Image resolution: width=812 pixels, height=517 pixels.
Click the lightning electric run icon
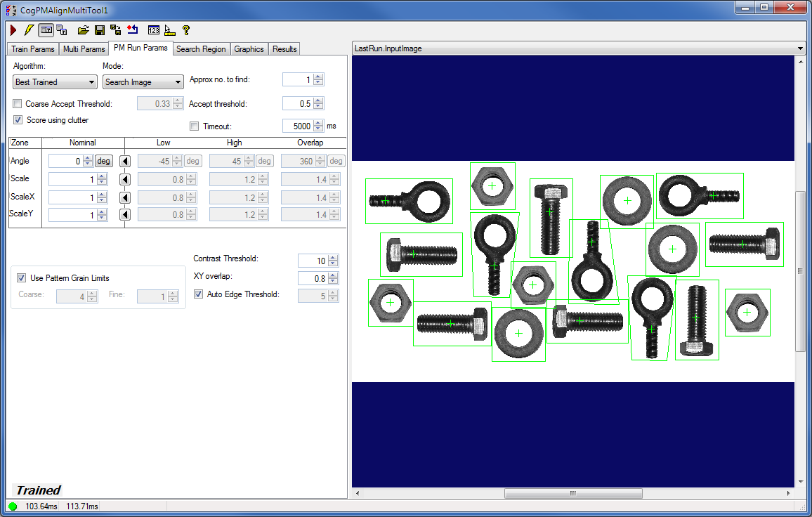pos(29,30)
